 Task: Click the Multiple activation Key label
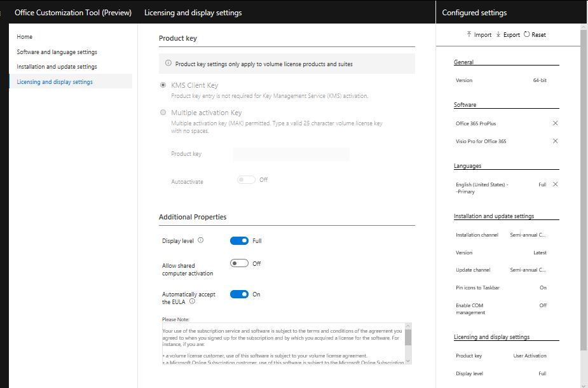coord(206,113)
